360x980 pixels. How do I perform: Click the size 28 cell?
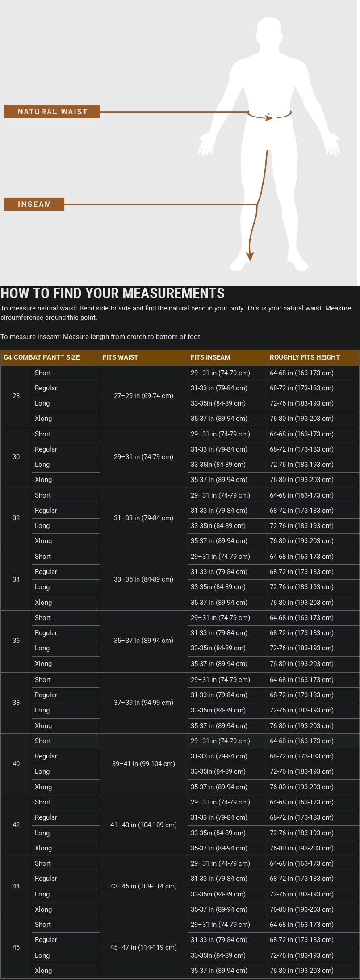tap(16, 396)
